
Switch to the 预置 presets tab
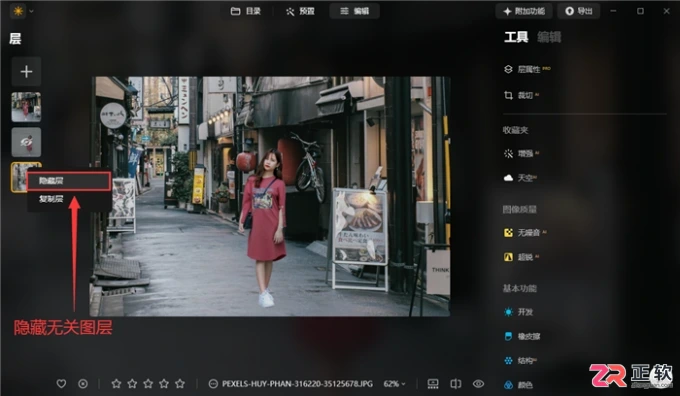coord(300,11)
